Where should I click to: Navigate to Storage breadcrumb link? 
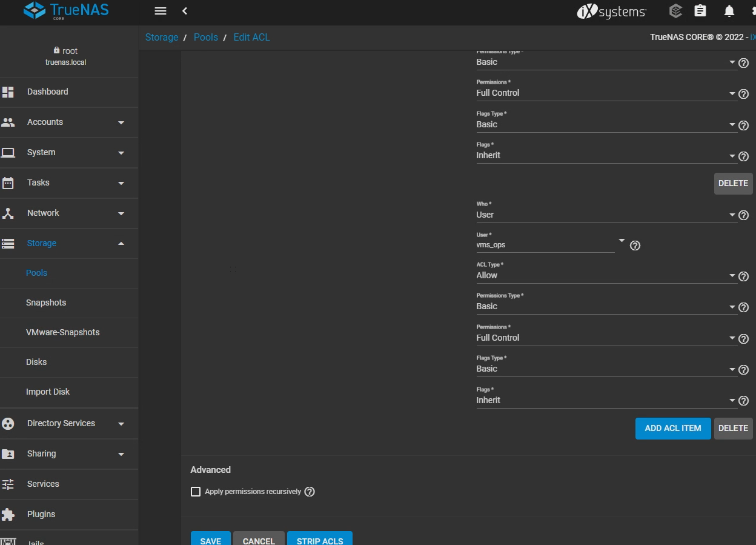tap(162, 38)
